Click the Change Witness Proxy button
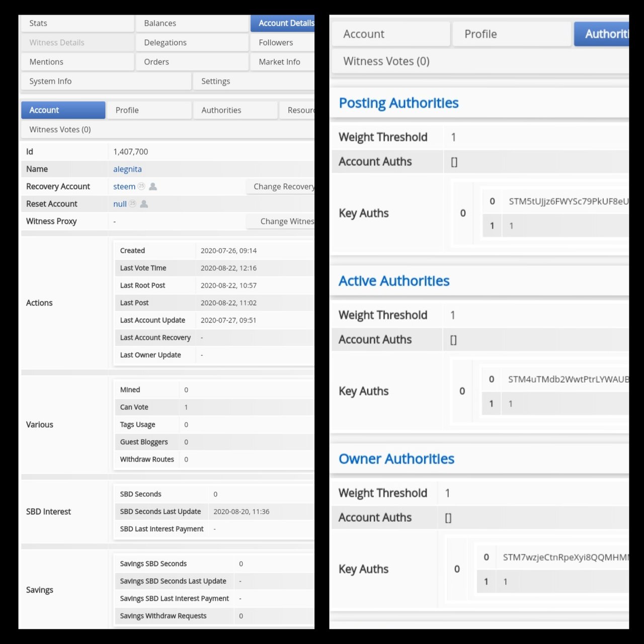This screenshot has width=644, height=644. [x=281, y=221]
